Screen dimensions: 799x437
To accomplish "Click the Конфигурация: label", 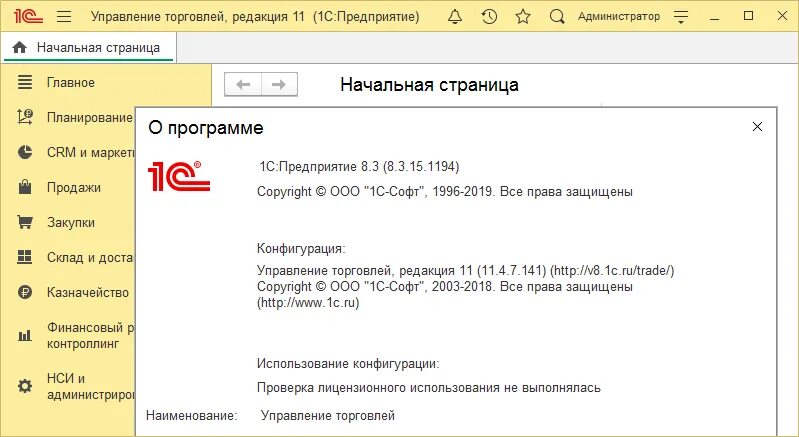I will click(301, 249).
